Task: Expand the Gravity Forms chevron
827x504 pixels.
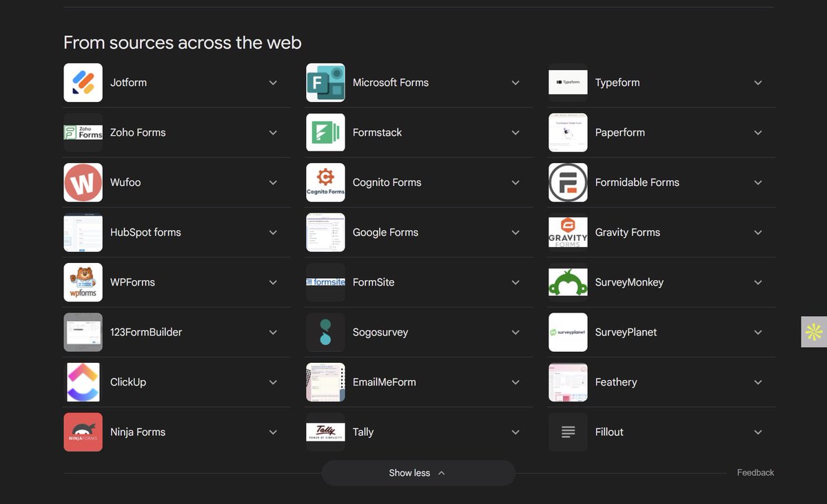Action: click(758, 232)
